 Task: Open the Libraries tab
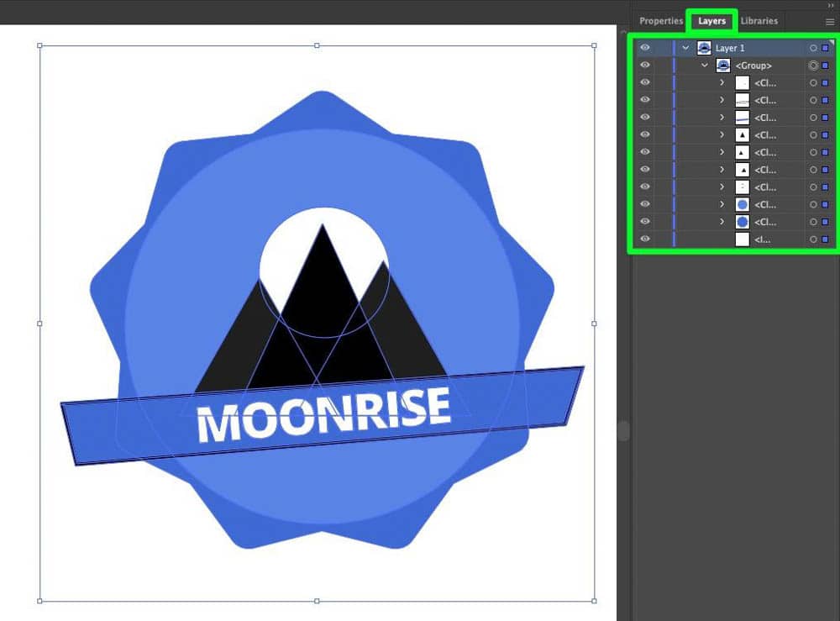coord(759,21)
